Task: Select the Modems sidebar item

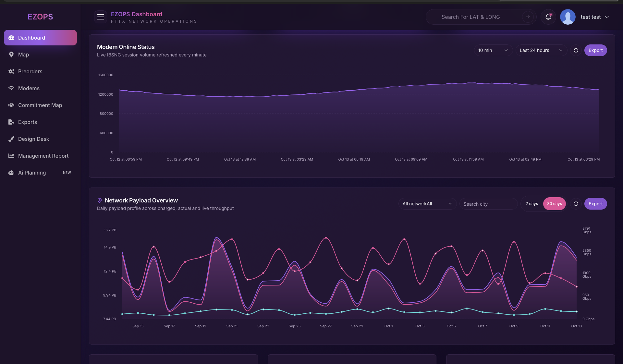Action: (x=29, y=88)
